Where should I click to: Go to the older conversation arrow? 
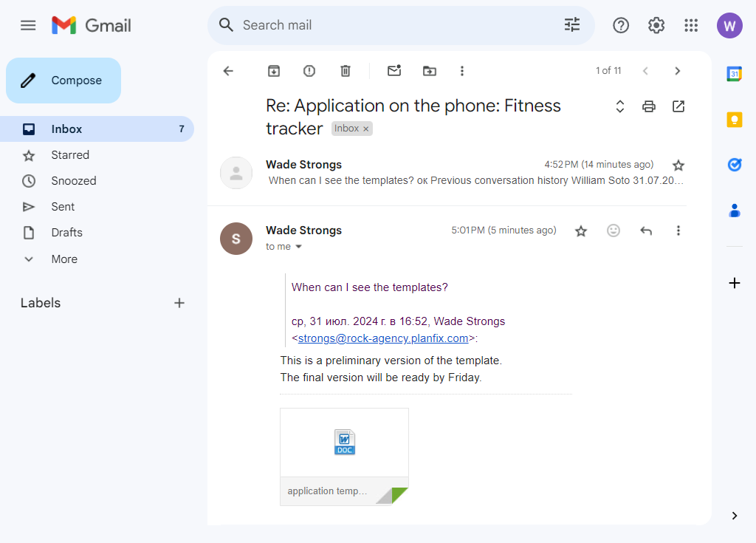pyautogui.click(x=678, y=71)
